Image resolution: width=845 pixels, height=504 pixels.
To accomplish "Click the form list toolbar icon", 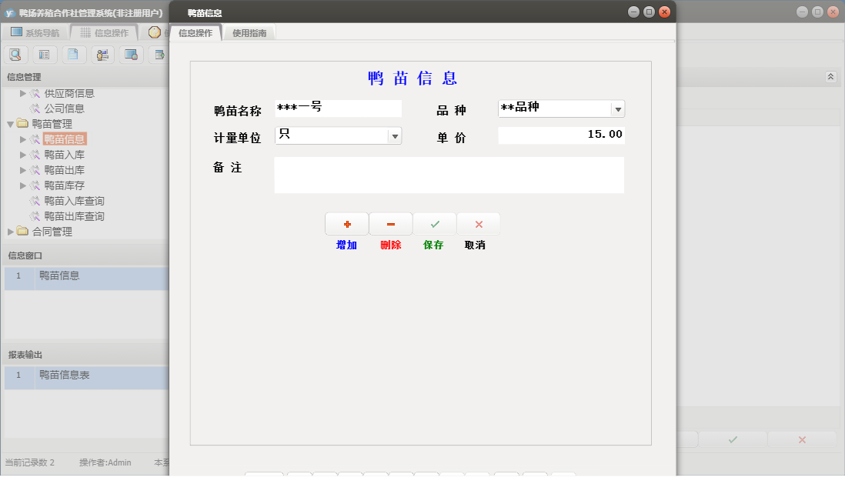I will (x=45, y=54).
